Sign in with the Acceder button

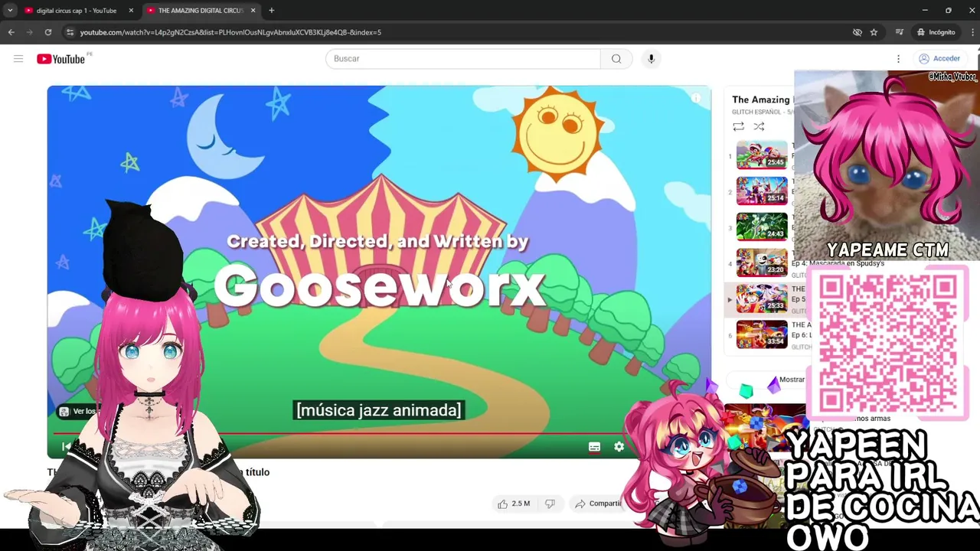[x=939, y=59]
